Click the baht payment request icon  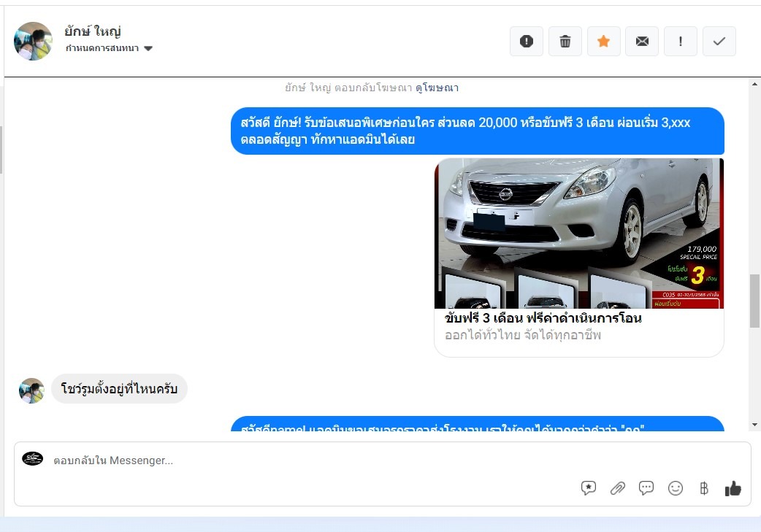pos(704,488)
